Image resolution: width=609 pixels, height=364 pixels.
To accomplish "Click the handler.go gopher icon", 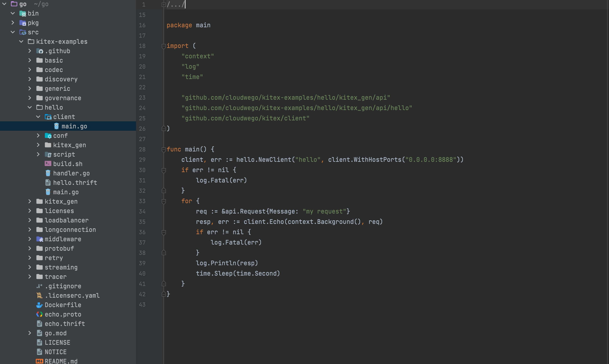I will [x=48, y=173].
